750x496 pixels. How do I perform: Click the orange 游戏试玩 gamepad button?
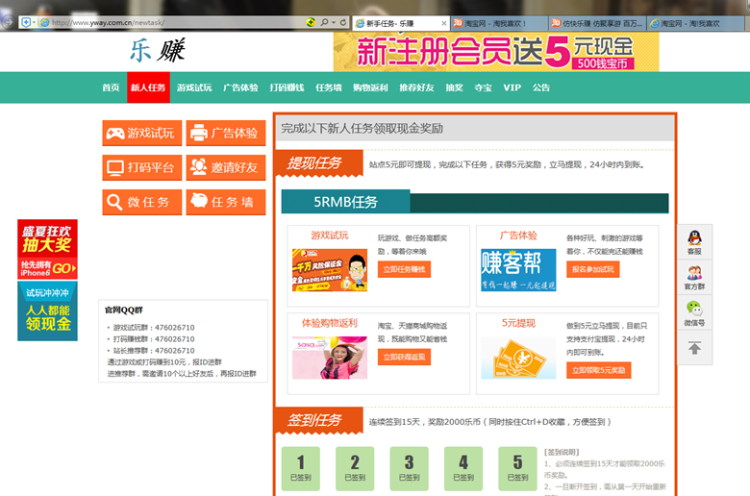142,133
